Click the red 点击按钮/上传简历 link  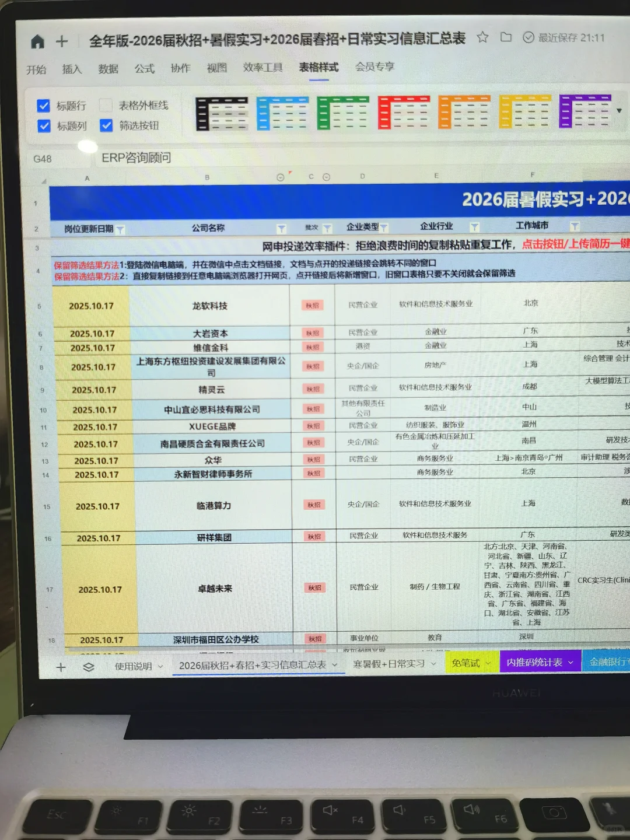(x=576, y=244)
